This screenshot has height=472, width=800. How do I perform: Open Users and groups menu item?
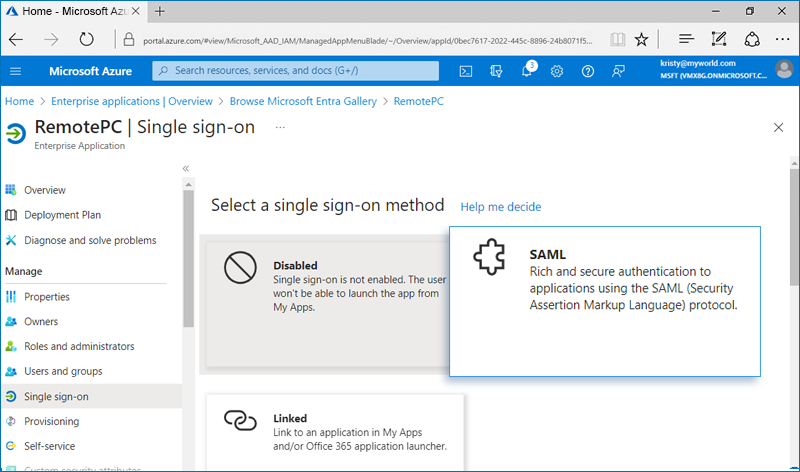(x=63, y=371)
